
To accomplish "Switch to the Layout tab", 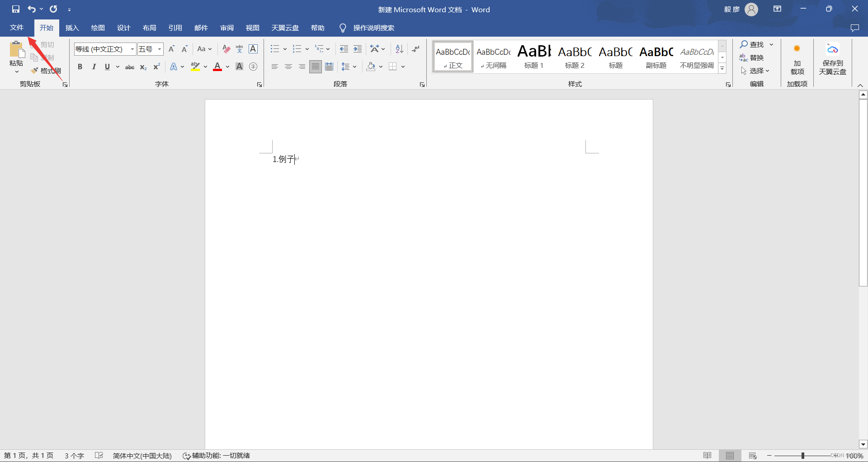I will tap(149, 28).
